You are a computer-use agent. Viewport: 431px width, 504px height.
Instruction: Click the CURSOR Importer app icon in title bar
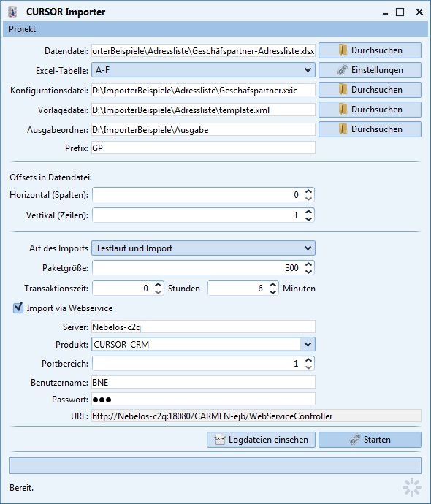tap(12, 12)
